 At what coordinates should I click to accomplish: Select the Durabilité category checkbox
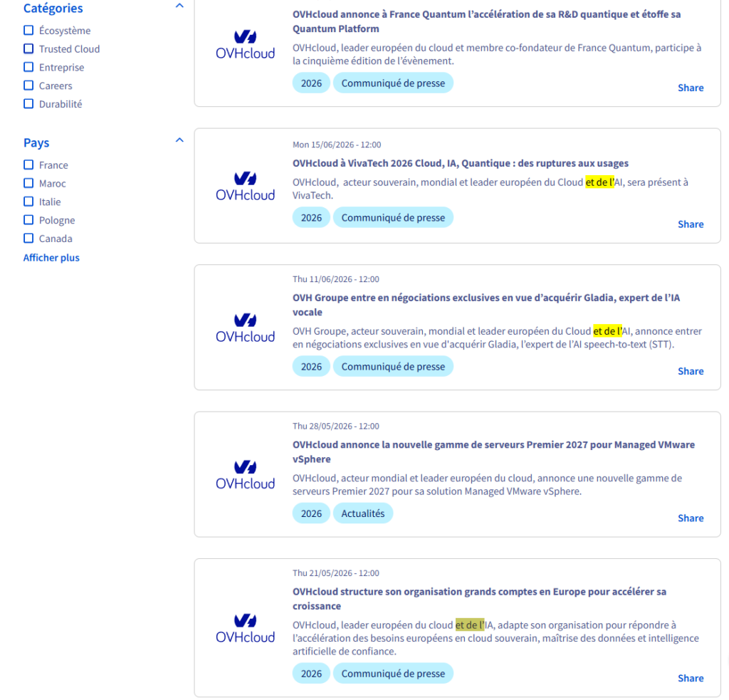click(x=28, y=104)
